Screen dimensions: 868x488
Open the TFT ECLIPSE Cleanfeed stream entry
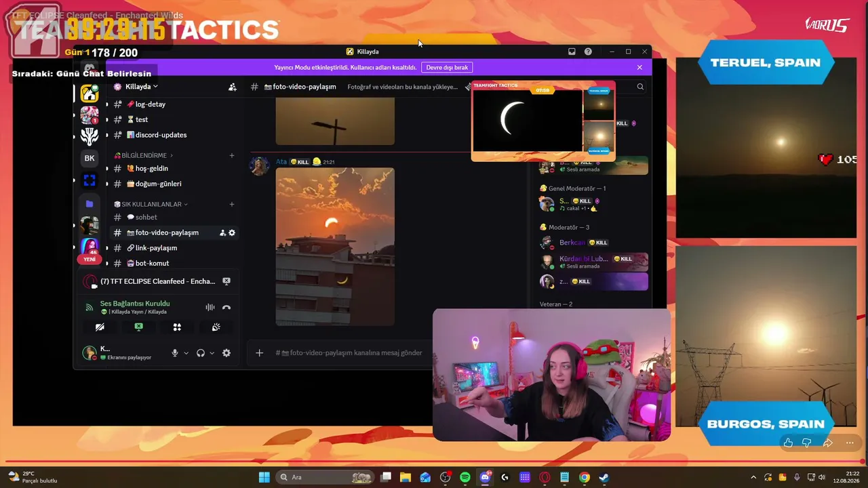click(157, 281)
